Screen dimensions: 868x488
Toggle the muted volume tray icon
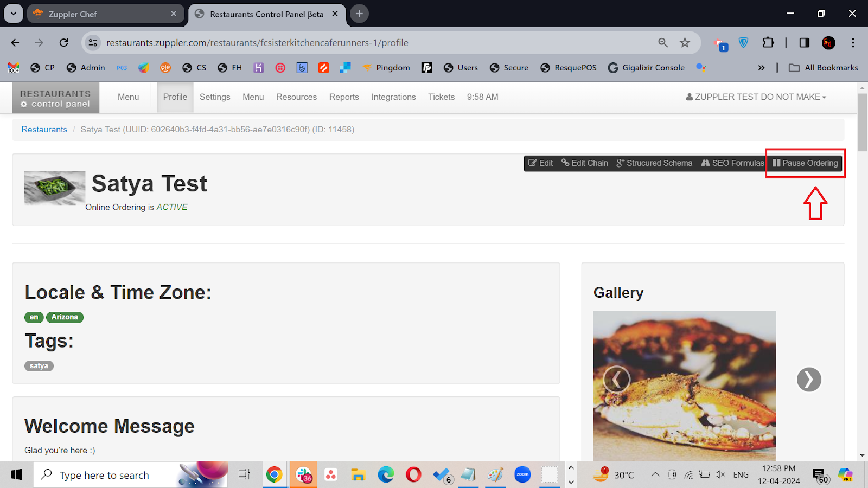(720, 475)
